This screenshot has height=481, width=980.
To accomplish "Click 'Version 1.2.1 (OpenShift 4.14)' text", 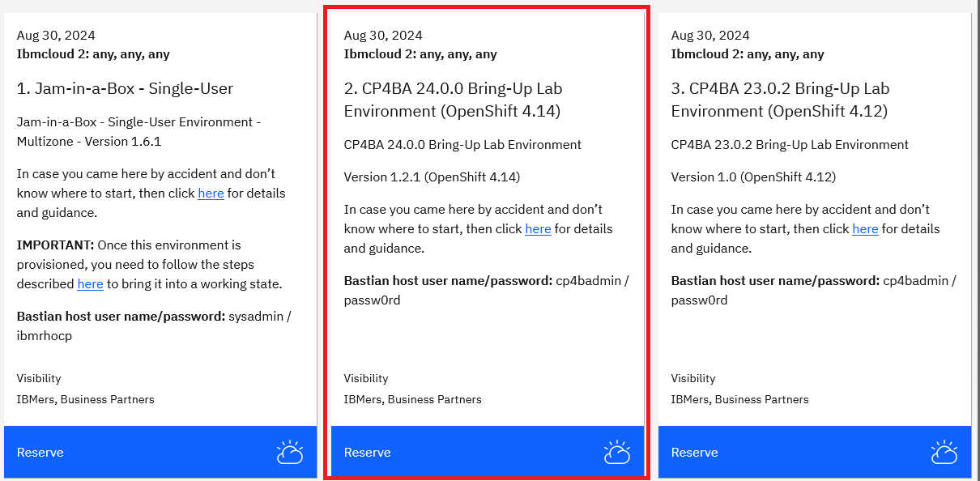I will 432,177.
